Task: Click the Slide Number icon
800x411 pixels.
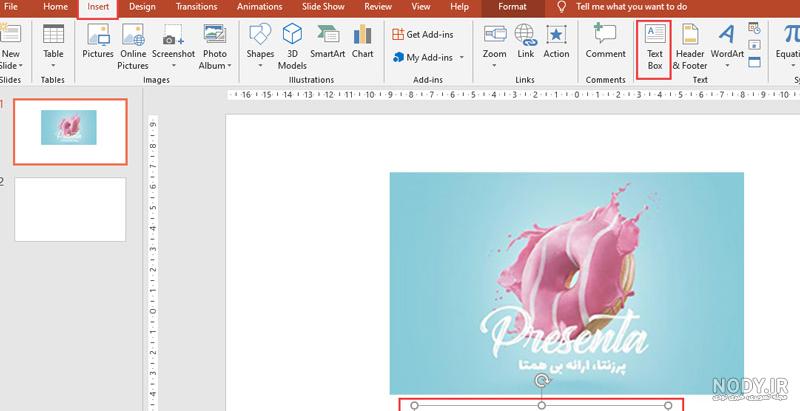Action: click(x=754, y=45)
